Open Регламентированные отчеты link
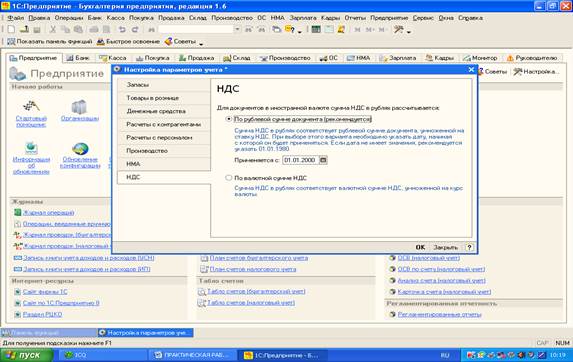 click(440, 314)
